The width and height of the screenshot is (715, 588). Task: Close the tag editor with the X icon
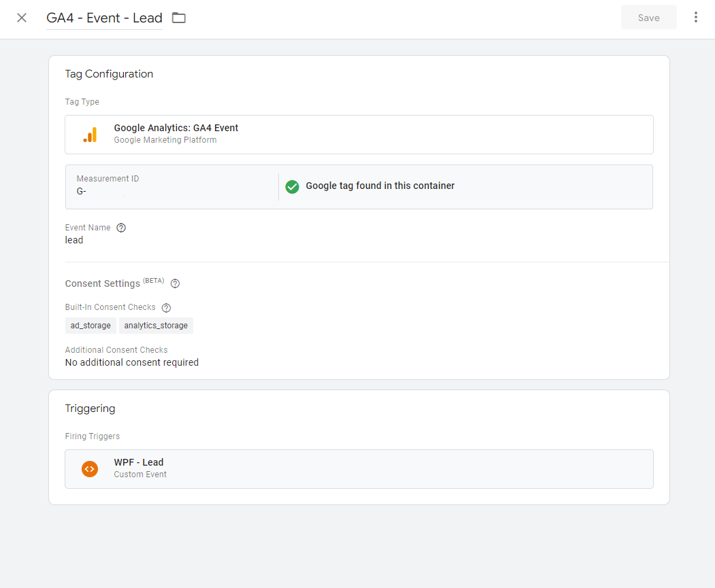(22, 18)
